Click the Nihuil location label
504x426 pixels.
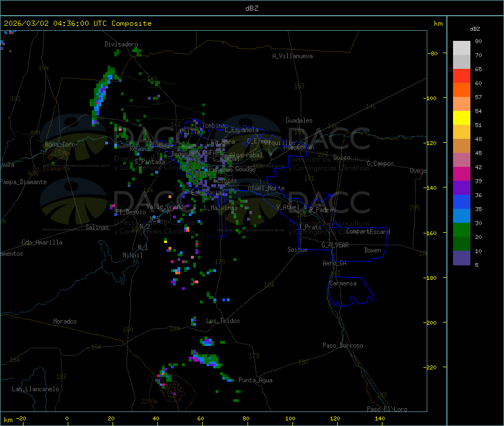point(133,255)
